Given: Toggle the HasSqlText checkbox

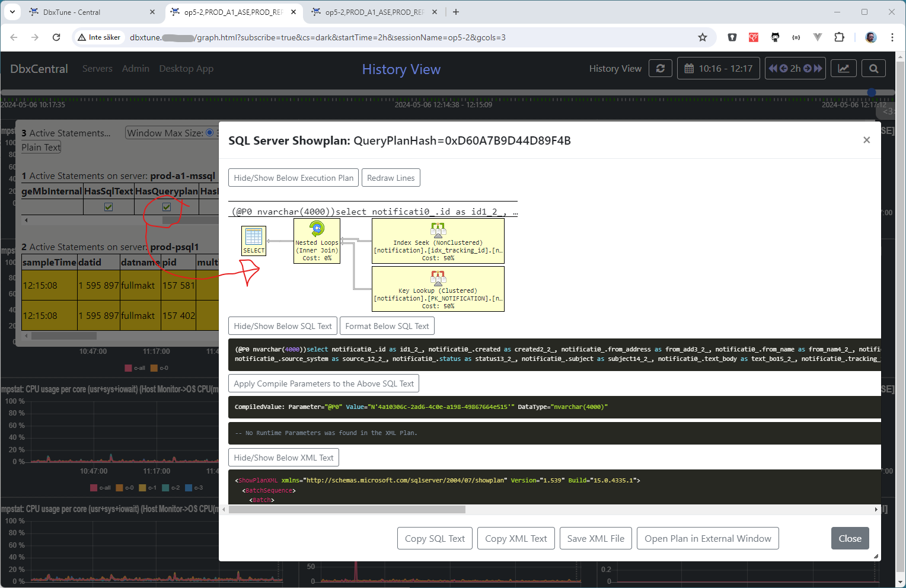Looking at the screenshot, I should [x=109, y=207].
